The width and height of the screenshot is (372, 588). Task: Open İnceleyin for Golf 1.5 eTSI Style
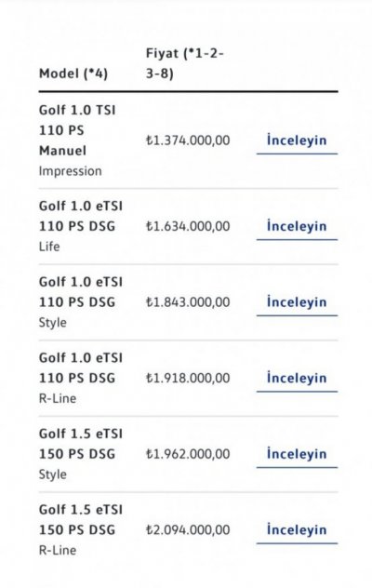click(297, 454)
